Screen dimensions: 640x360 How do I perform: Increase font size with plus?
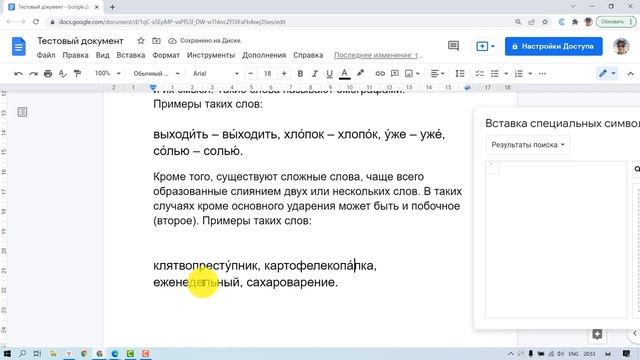(284, 73)
